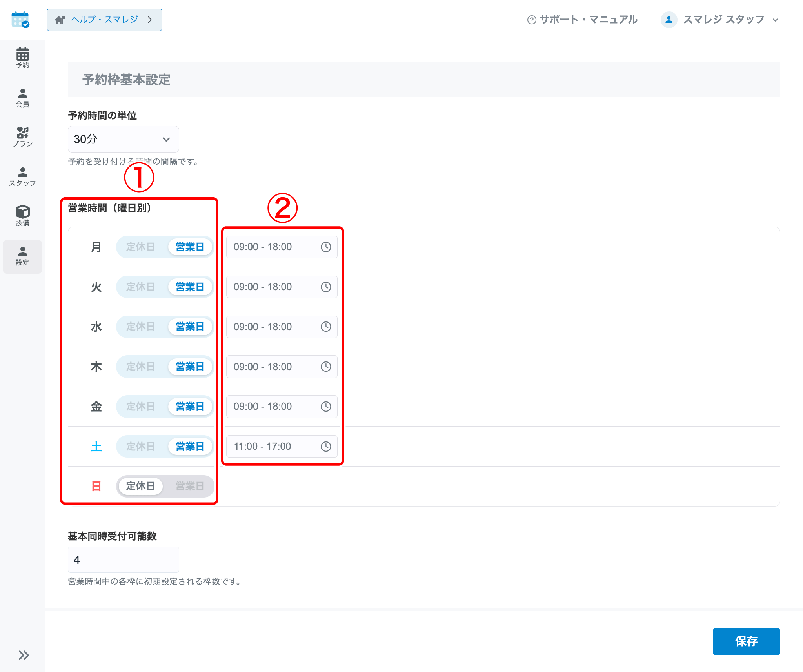Select 設定 in the sidebar
The height and width of the screenshot is (672, 803).
click(x=22, y=256)
